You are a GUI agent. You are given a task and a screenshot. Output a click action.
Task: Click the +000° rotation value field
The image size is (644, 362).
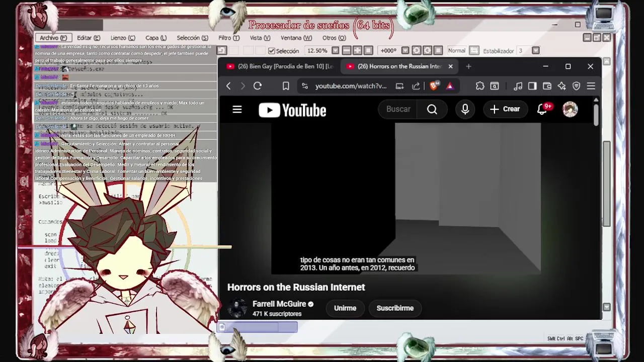coord(388,51)
